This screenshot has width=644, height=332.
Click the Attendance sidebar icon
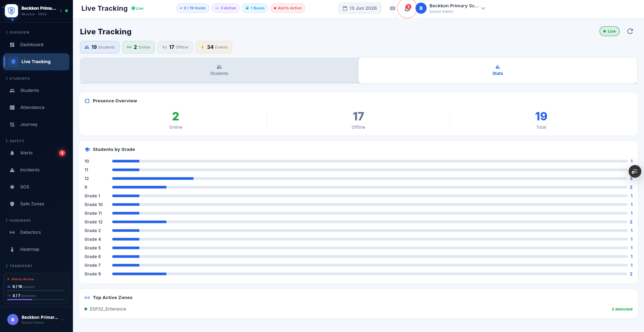[x=12, y=108]
